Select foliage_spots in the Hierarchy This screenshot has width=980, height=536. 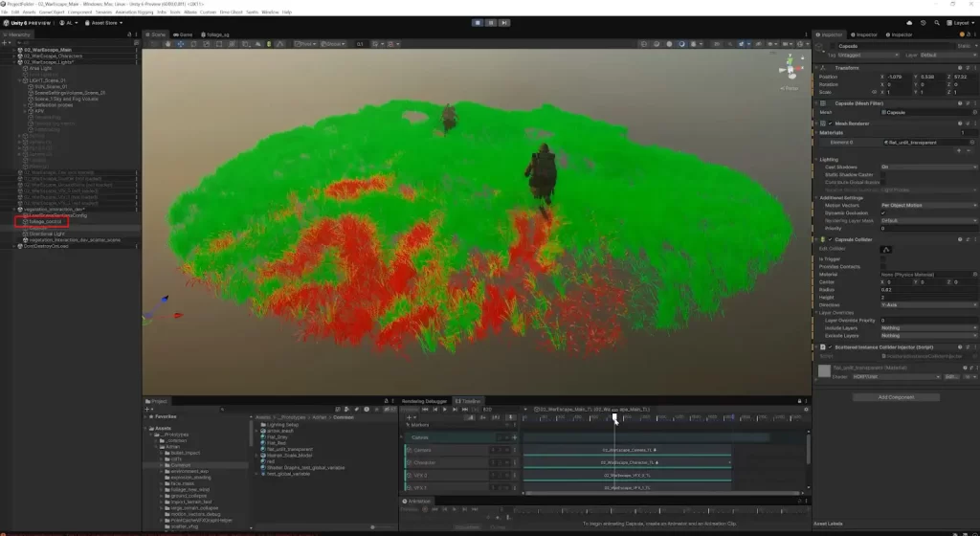click(x=46, y=221)
